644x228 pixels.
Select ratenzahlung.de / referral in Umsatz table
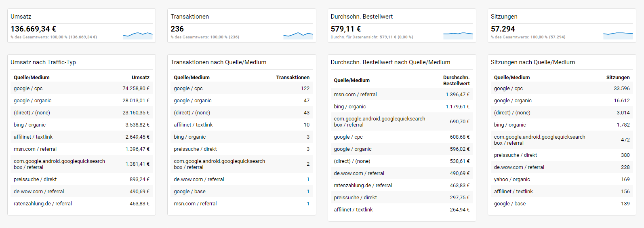pyautogui.click(x=82, y=204)
